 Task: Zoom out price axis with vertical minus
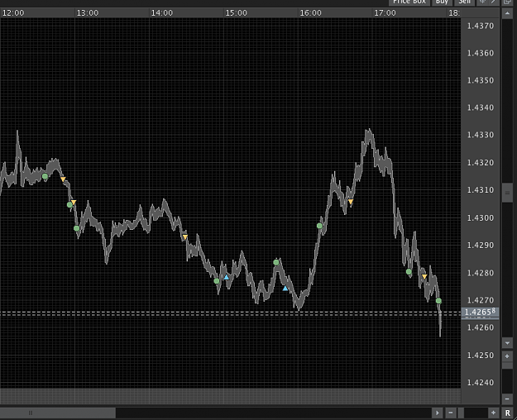point(507,399)
